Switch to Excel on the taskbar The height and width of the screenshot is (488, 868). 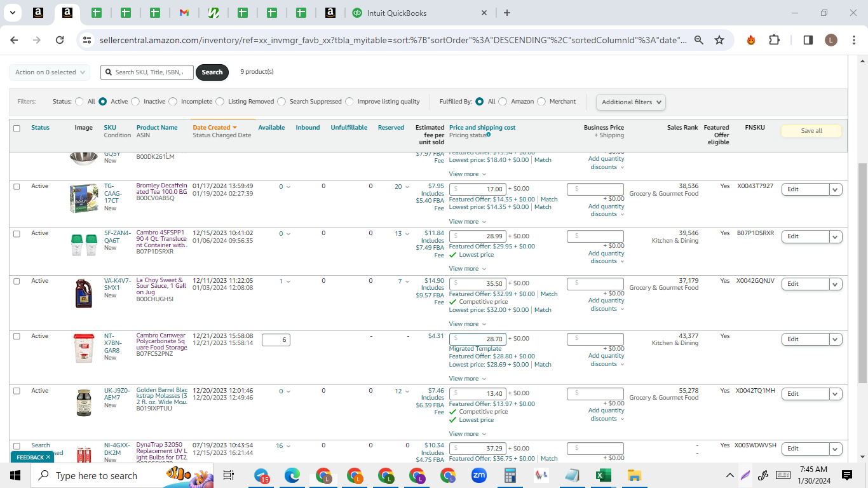pos(603,475)
